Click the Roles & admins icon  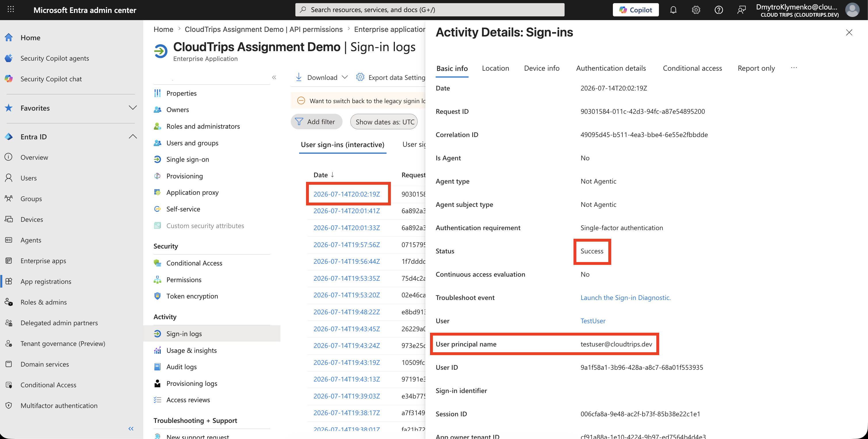tap(9, 302)
